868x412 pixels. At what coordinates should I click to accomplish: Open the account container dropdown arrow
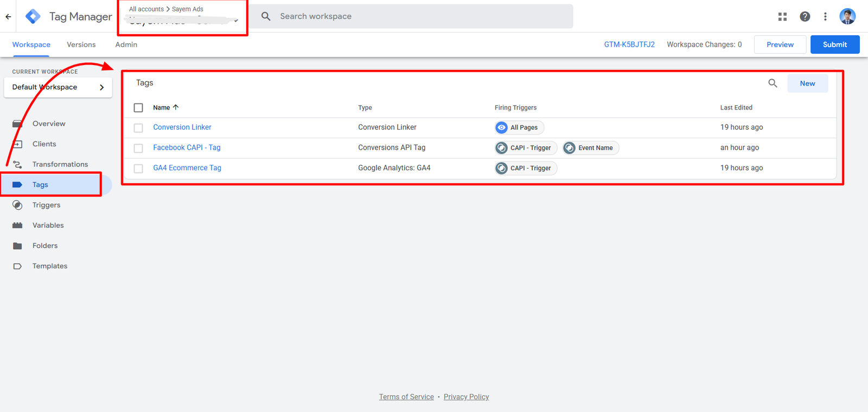coord(236,21)
